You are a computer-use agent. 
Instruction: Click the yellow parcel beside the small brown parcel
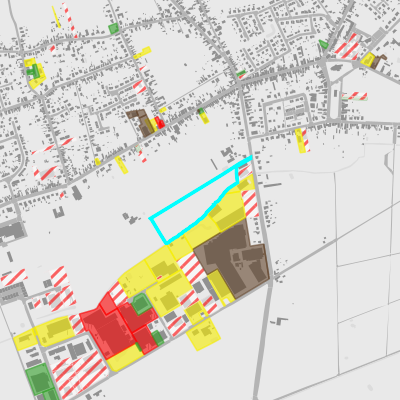tap(368, 59)
